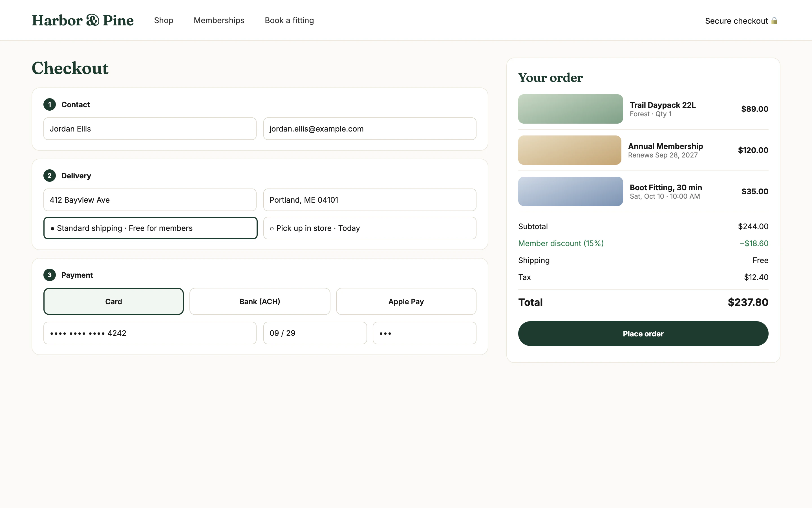This screenshot has height=508, width=812.
Task: Click the jordan.ellis@example.com email field
Action: click(370, 129)
